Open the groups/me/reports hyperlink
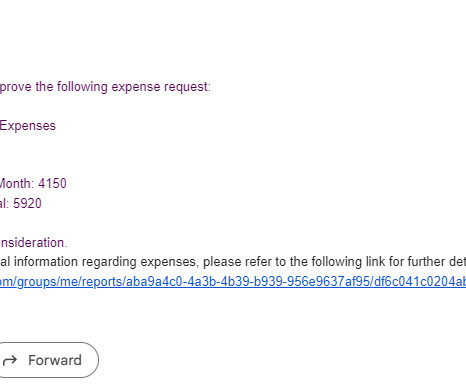The width and height of the screenshot is (466, 389). [x=233, y=282]
